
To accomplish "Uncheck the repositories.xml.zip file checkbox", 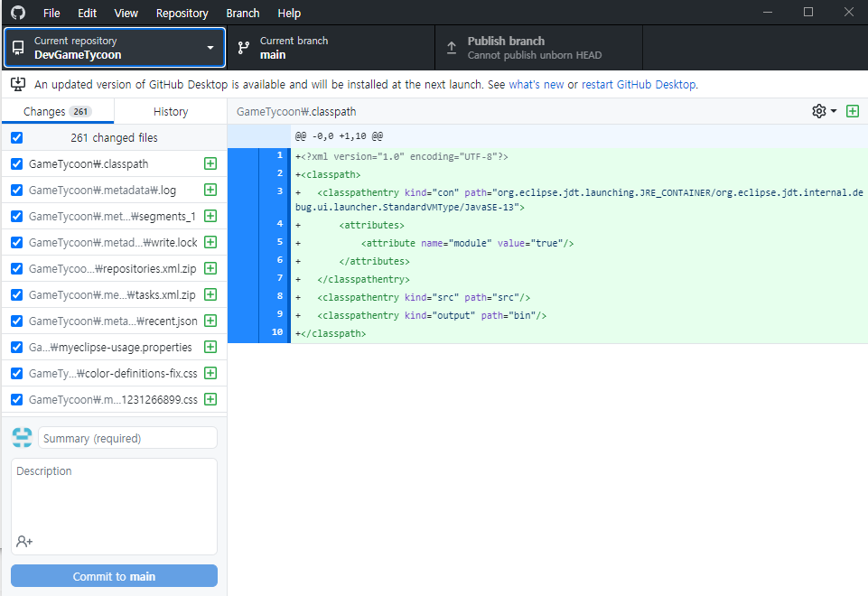I will tap(17, 268).
